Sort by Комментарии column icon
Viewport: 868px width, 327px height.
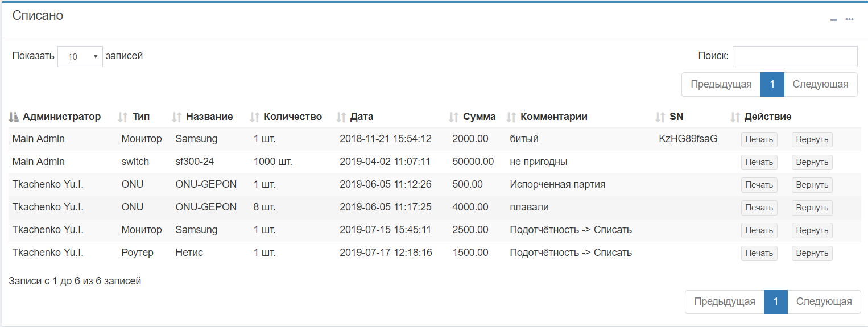(x=511, y=117)
